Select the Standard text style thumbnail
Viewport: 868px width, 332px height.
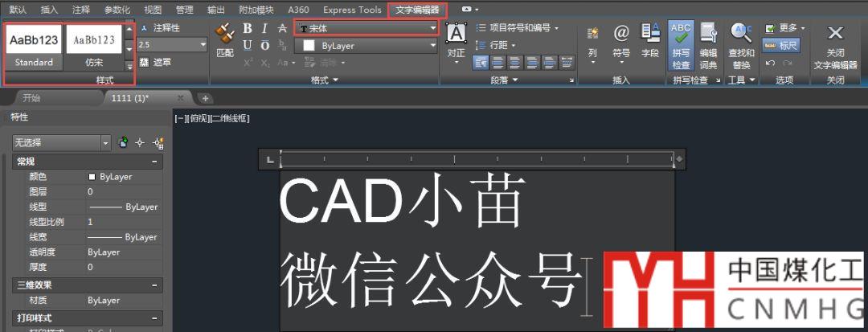pyautogui.click(x=34, y=47)
